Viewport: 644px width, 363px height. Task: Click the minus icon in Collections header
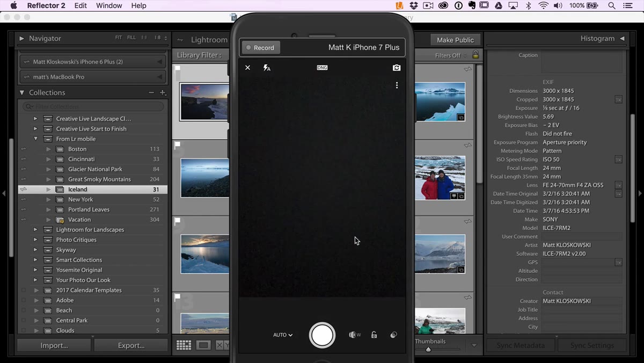151,92
